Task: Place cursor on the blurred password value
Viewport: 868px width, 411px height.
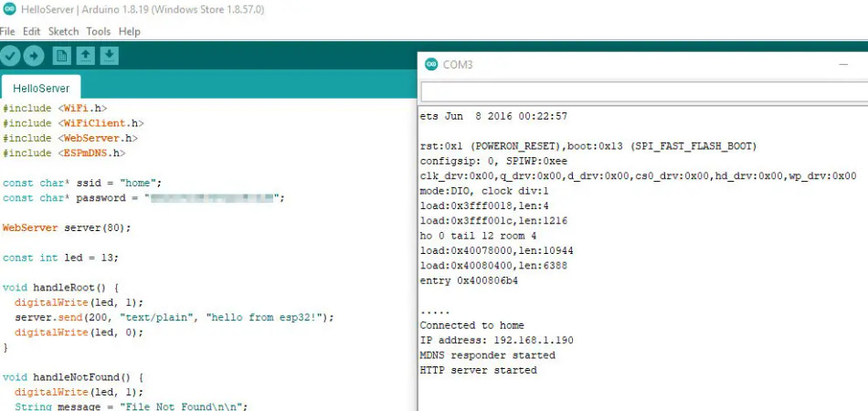Action: [x=213, y=198]
